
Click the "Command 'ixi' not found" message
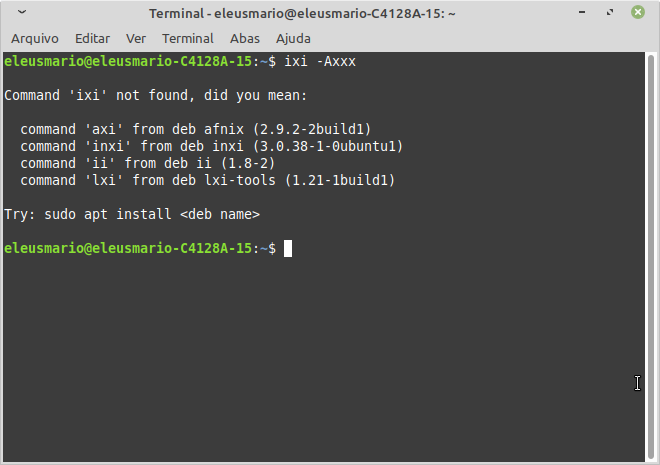point(156,96)
